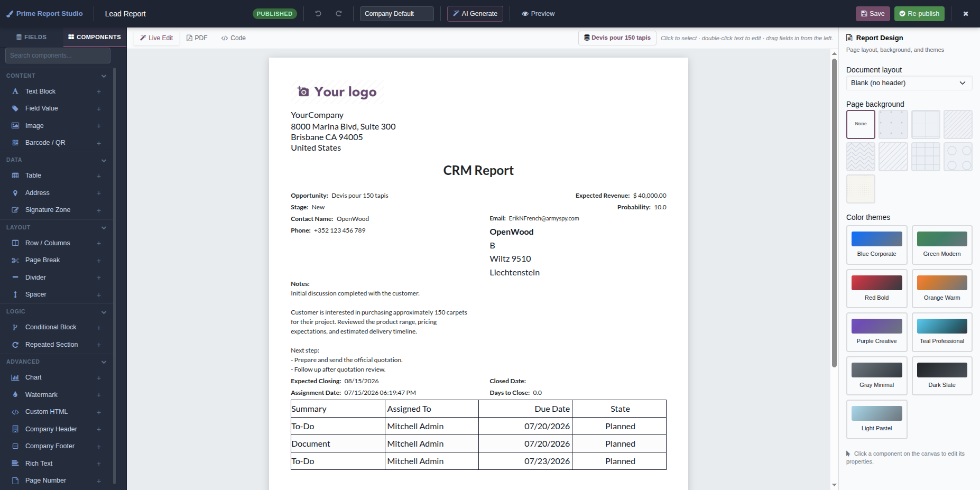Click plus next to Address
The image size is (980, 490).
99,193
